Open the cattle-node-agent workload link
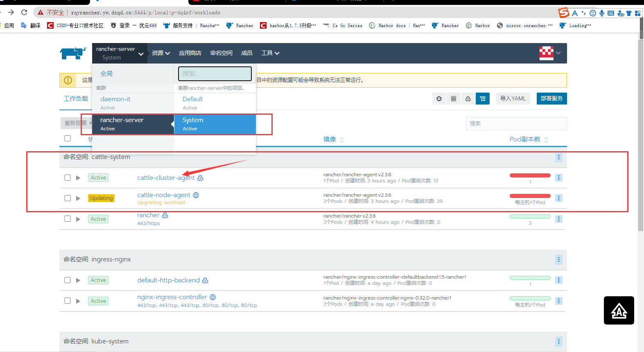 click(x=164, y=195)
